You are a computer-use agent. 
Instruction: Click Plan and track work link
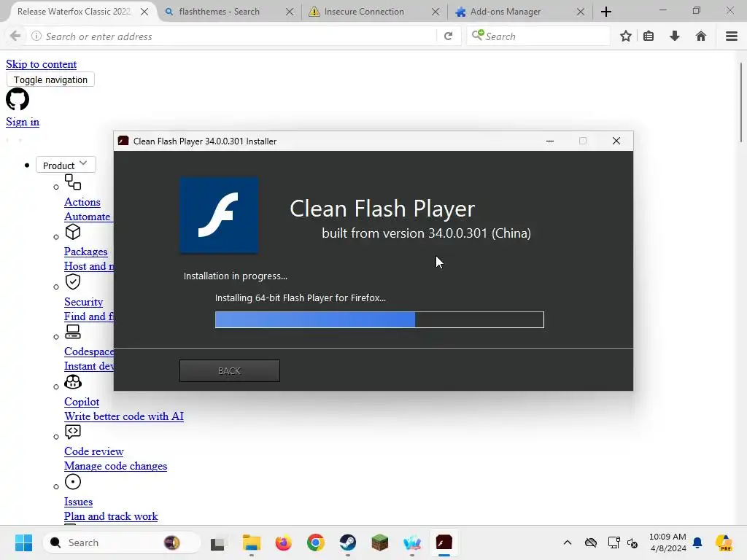pos(111,516)
